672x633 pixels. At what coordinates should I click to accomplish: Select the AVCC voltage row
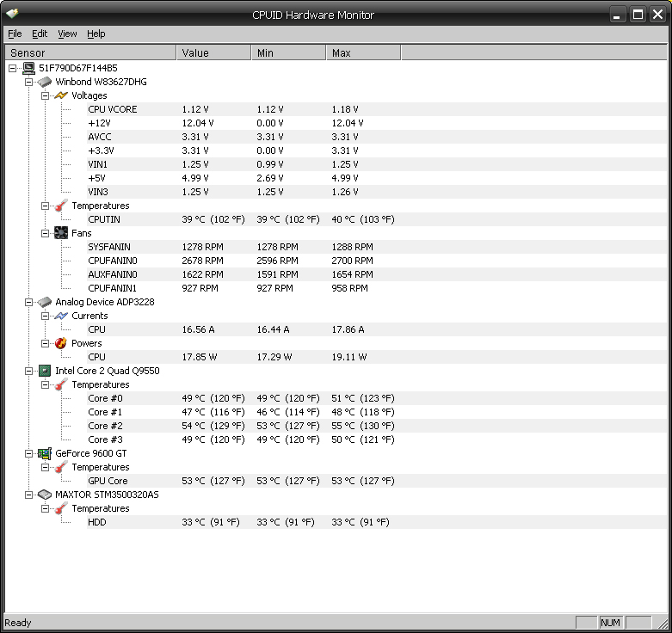377,137
